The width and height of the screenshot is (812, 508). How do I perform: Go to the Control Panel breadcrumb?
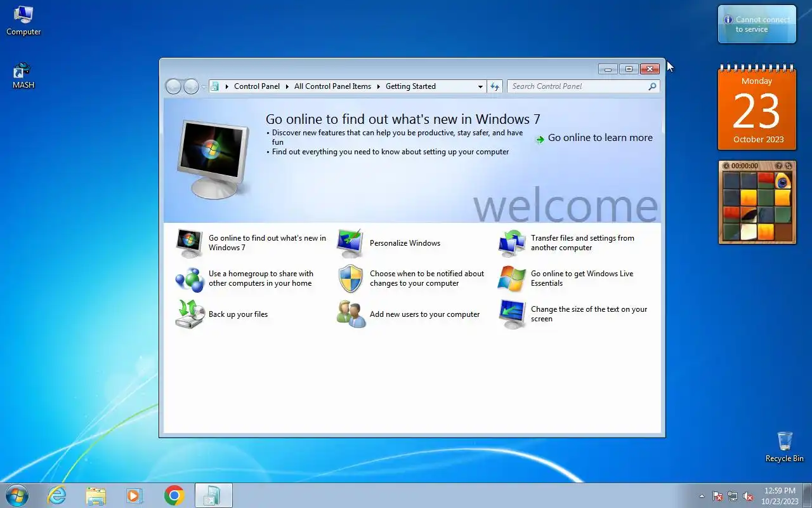click(x=257, y=86)
